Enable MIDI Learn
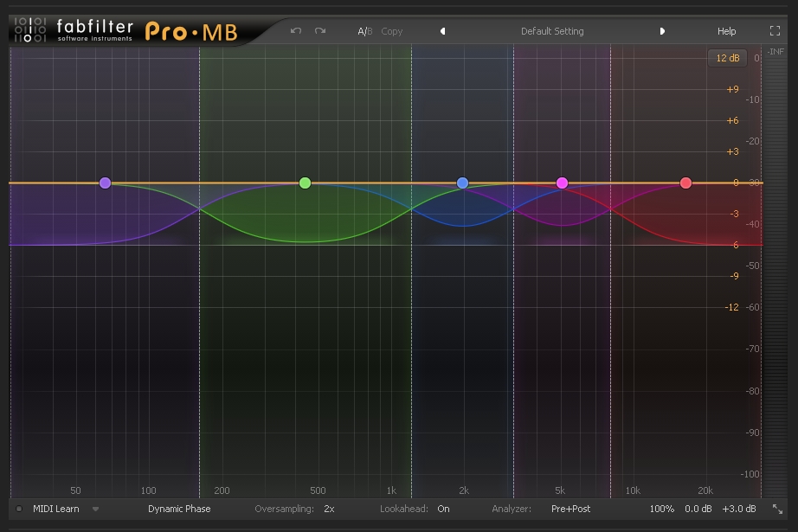The width and height of the screenshot is (798, 532). click(56, 509)
